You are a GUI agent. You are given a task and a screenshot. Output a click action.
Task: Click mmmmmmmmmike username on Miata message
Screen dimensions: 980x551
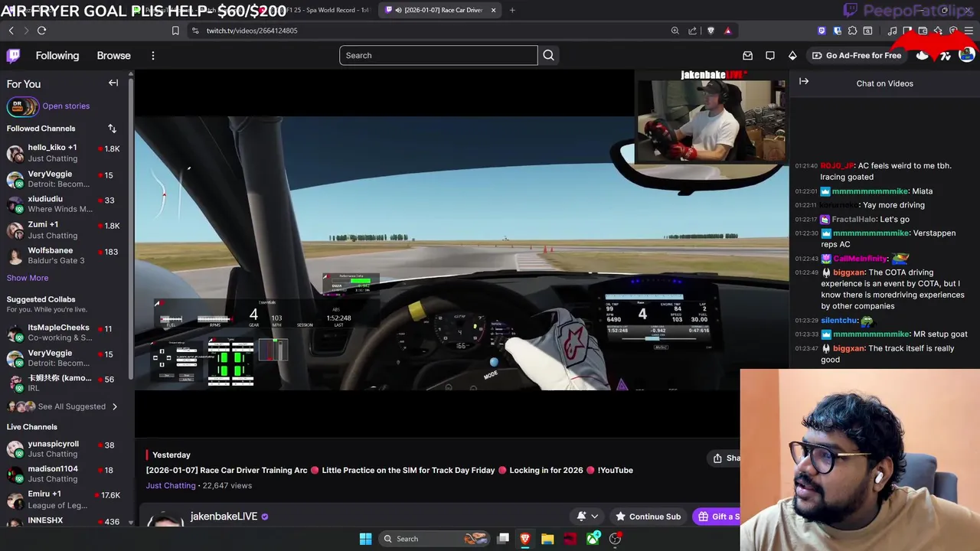click(x=870, y=191)
